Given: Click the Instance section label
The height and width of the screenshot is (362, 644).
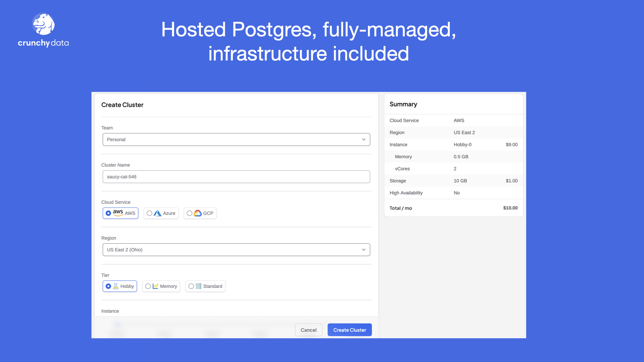Looking at the screenshot, I should tap(110, 311).
